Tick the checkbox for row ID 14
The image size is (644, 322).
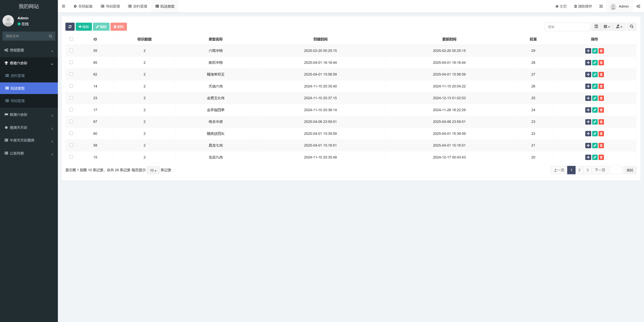71,86
